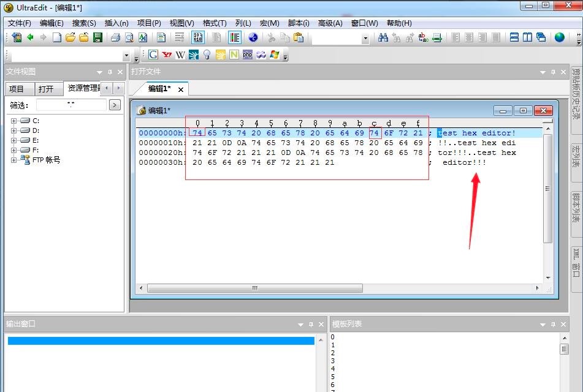Open the 文件视图 panel dropdown arrow

[99, 72]
